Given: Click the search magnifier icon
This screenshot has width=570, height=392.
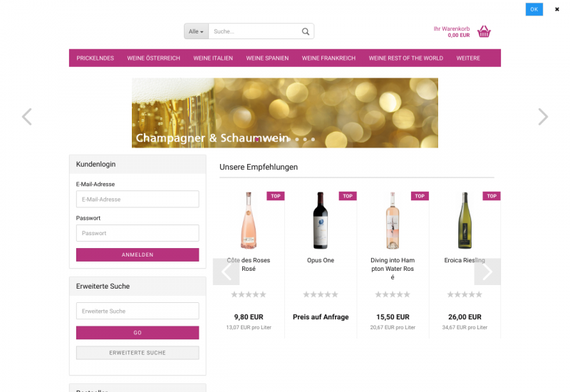Looking at the screenshot, I should point(306,31).
